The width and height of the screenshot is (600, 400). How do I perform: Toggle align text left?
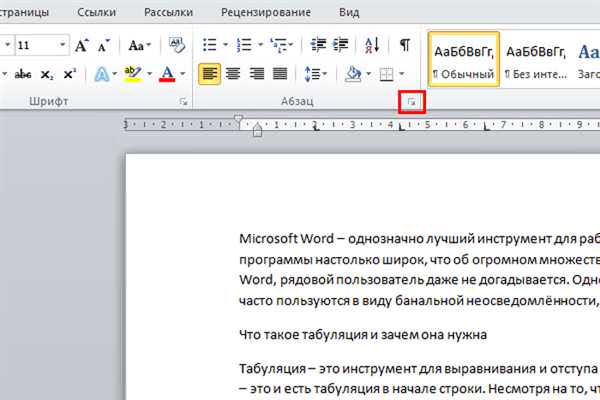(209, 74)
